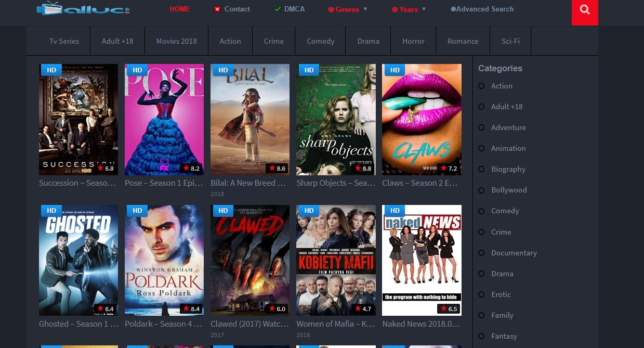Click the circle bullet beside Bollywood category
Screen dimensions: 644x348
(481, 190)
